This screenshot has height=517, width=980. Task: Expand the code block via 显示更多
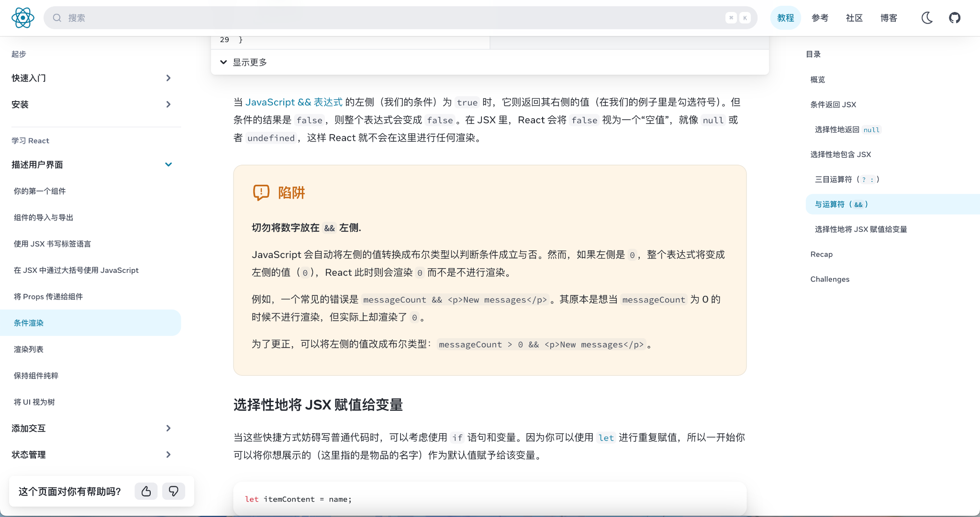[x=250, y=62]
